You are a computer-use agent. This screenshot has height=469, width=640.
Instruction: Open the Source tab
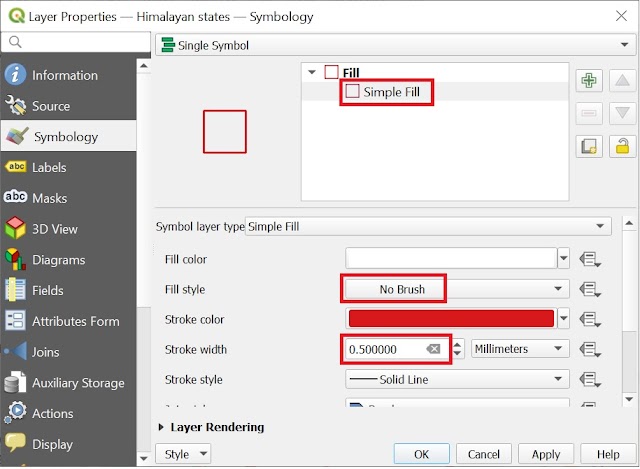coord(68,106)
